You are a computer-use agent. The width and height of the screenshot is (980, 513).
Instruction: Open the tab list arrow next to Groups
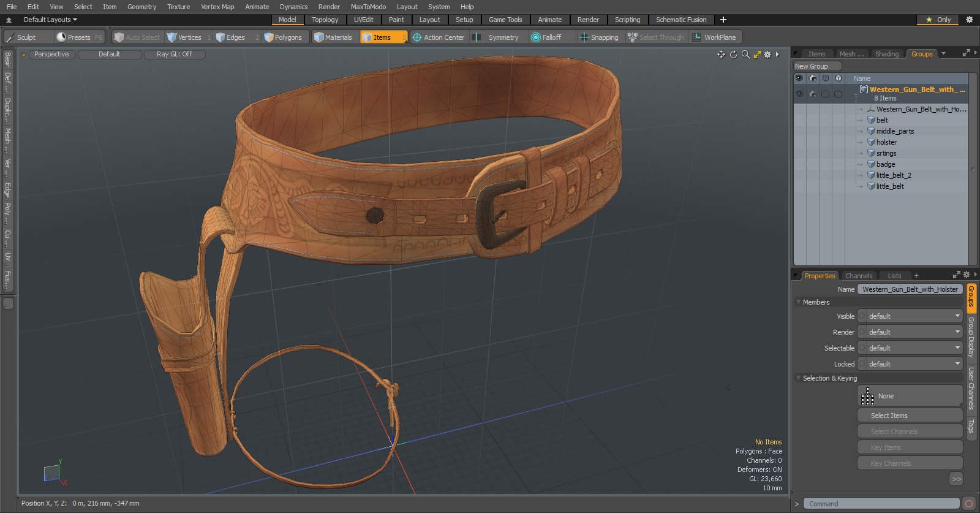(x=943, y=54)
